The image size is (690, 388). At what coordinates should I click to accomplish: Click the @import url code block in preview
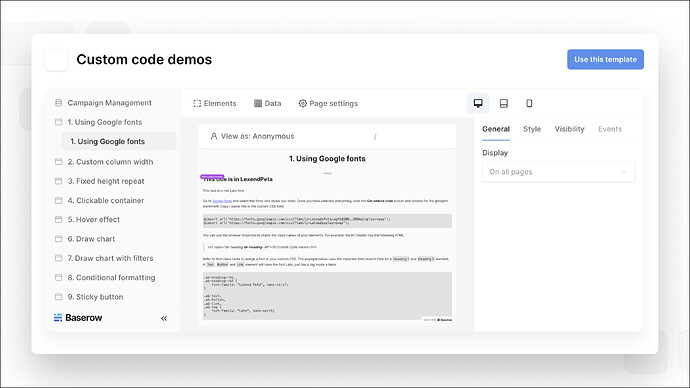click(327, 221)
